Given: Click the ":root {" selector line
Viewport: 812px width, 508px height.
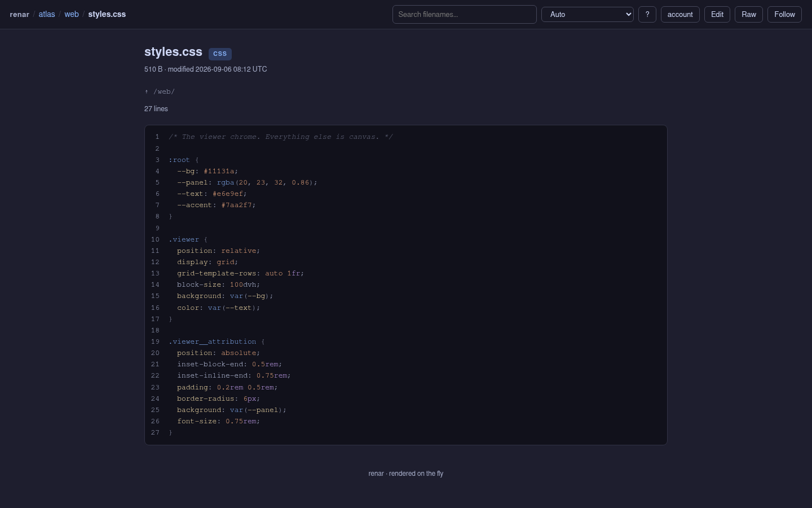Looking at the screenshot, I should [184, 160].
